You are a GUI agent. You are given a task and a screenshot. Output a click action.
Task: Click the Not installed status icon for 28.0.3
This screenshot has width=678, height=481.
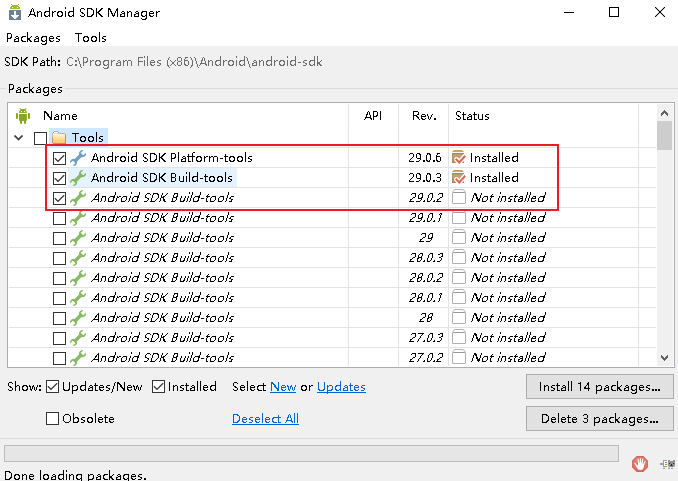pos(458,257)
